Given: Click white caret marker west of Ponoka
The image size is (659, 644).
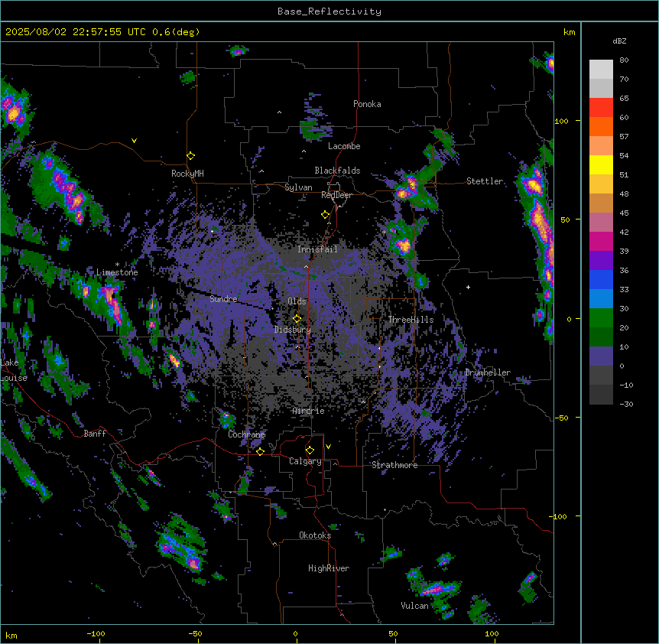Looking at the screenshot, I should point(279,112).
